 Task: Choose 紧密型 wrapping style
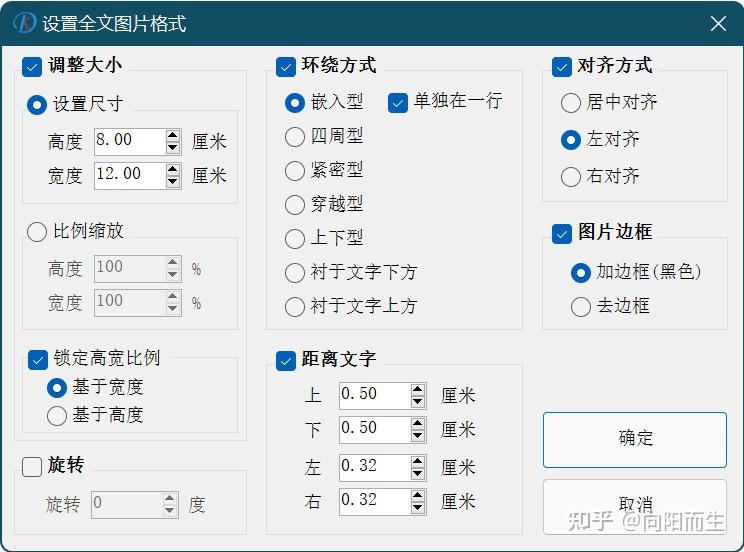pyautogui.click(x=295, y=171)
